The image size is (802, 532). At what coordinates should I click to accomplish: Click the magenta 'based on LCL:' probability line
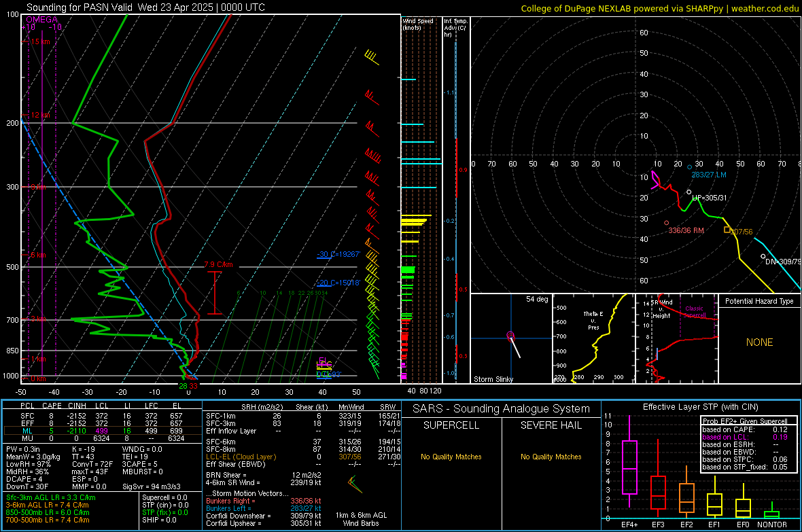coord(745,437)
